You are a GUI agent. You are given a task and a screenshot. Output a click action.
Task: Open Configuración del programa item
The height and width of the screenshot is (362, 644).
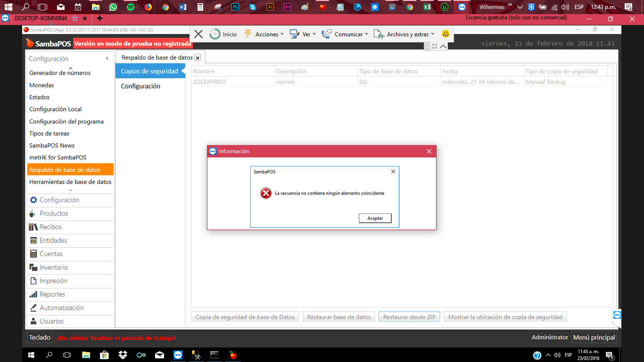click(x=66, y=121)
